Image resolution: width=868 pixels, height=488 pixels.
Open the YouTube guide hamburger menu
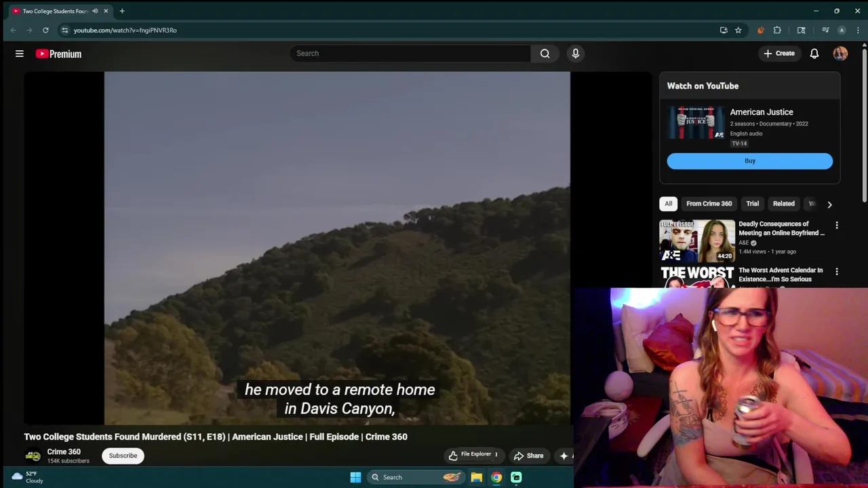pos(20,54)
